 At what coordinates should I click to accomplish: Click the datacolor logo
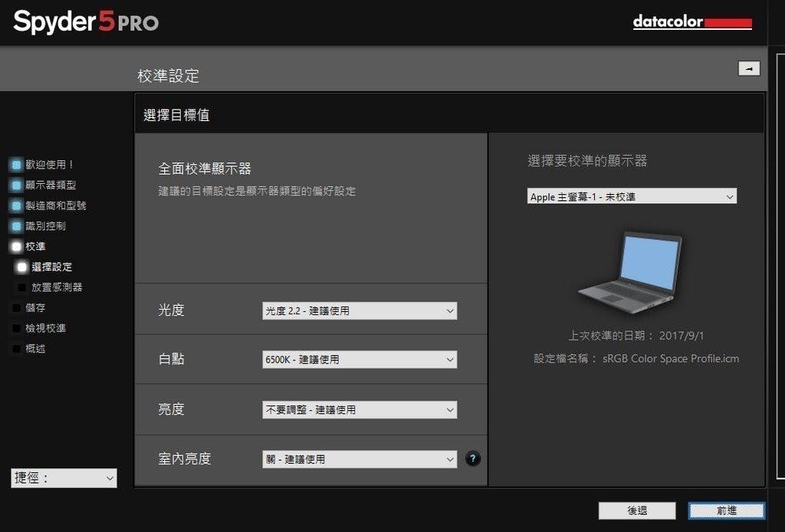tap(692, 22)
